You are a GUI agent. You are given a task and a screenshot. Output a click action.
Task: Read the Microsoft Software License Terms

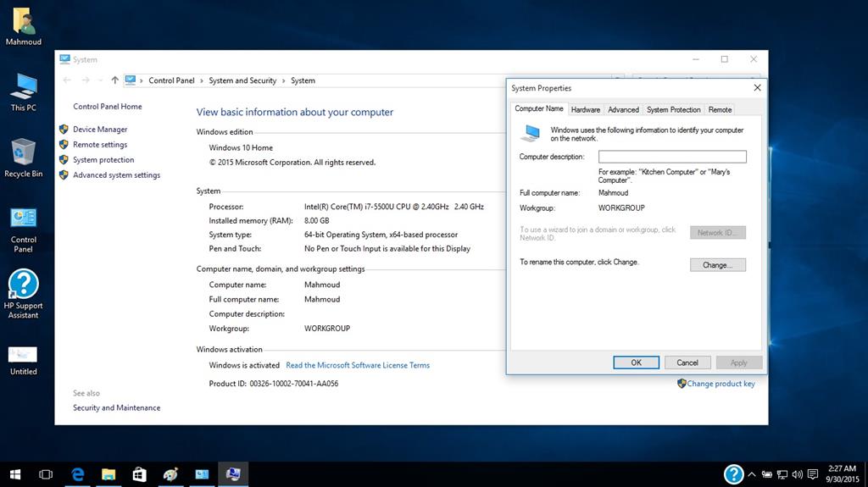(358, 365)
